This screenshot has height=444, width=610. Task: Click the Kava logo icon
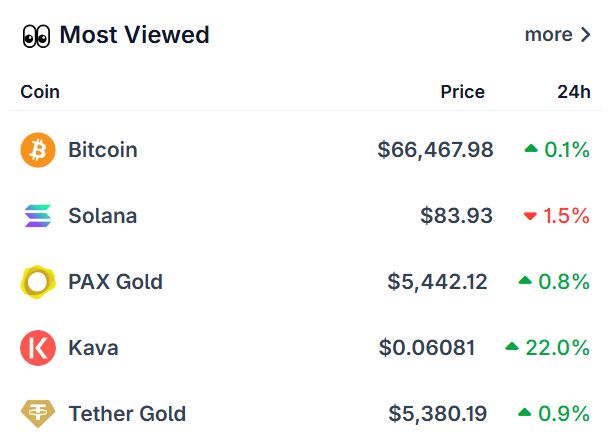[x=38, y=348]
